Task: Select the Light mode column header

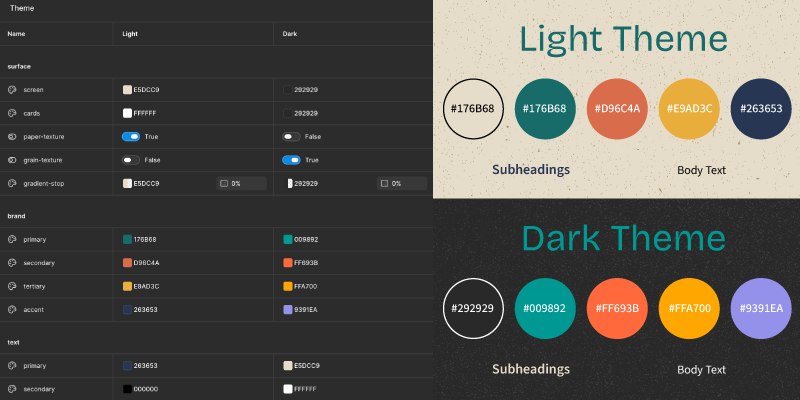Action: [x=130, y=34]
